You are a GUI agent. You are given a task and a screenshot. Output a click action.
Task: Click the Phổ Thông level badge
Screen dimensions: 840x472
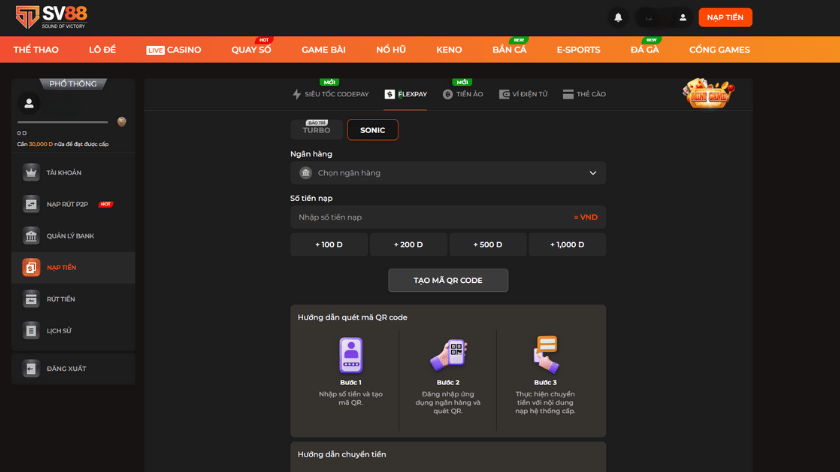click(x=73, y=84)
